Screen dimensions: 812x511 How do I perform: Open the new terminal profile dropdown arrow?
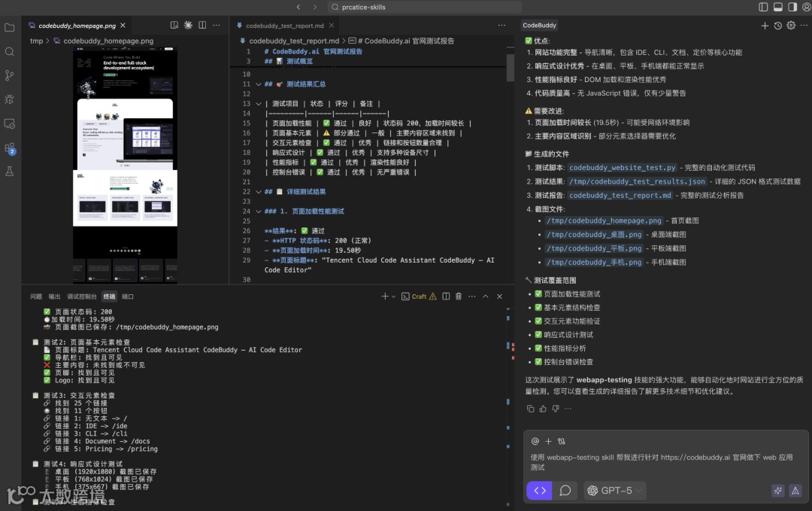(393, 297)
